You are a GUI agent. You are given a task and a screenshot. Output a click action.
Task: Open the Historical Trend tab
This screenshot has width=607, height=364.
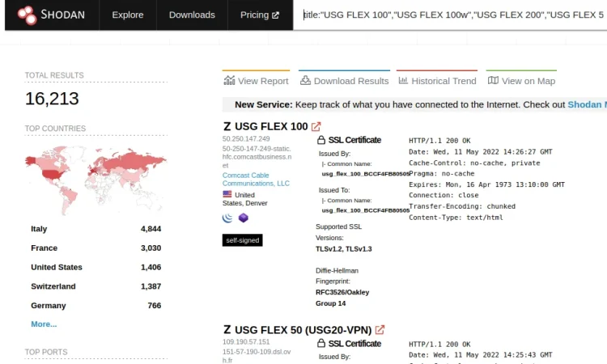click(437, 80)
